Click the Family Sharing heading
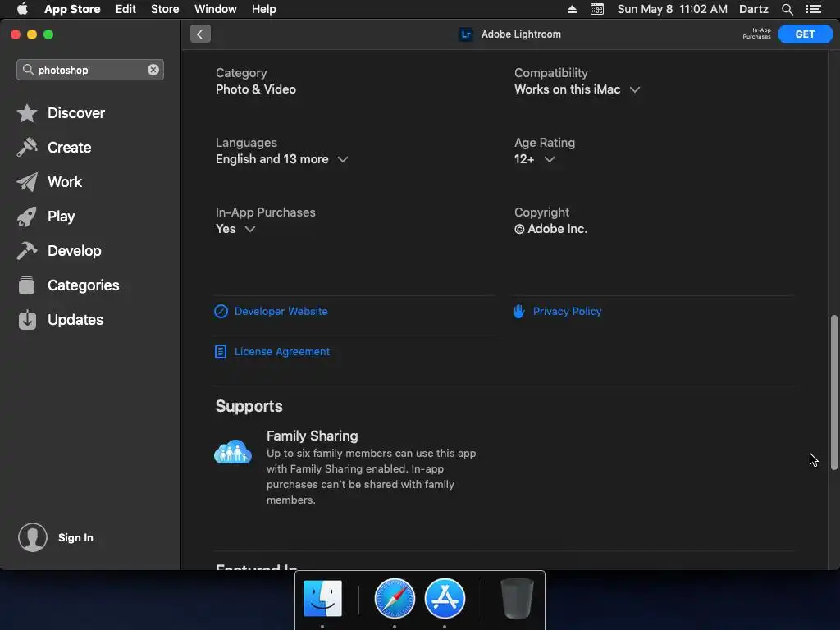Image resolution: width=840 pixels, height=630 pixels. click(313, 436)
